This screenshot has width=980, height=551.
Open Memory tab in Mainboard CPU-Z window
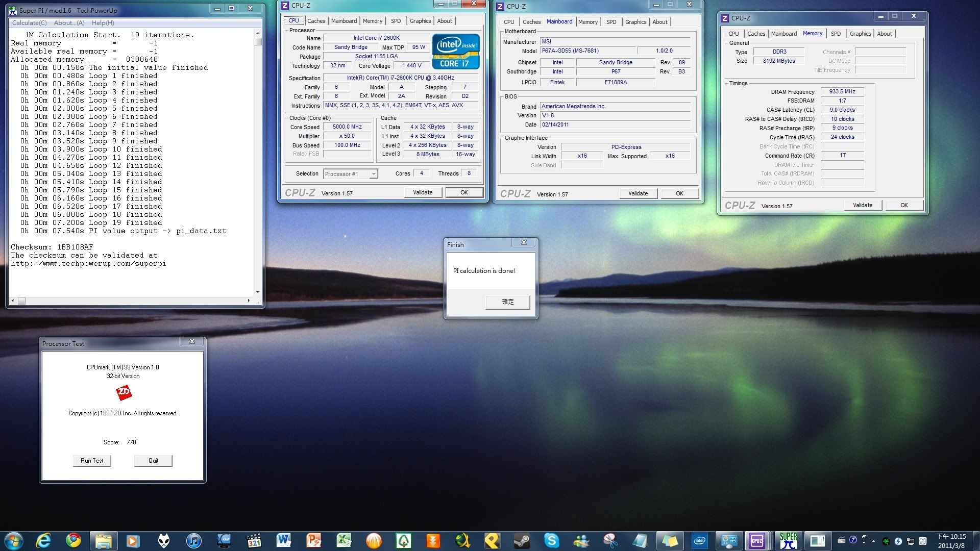[588, 22]
